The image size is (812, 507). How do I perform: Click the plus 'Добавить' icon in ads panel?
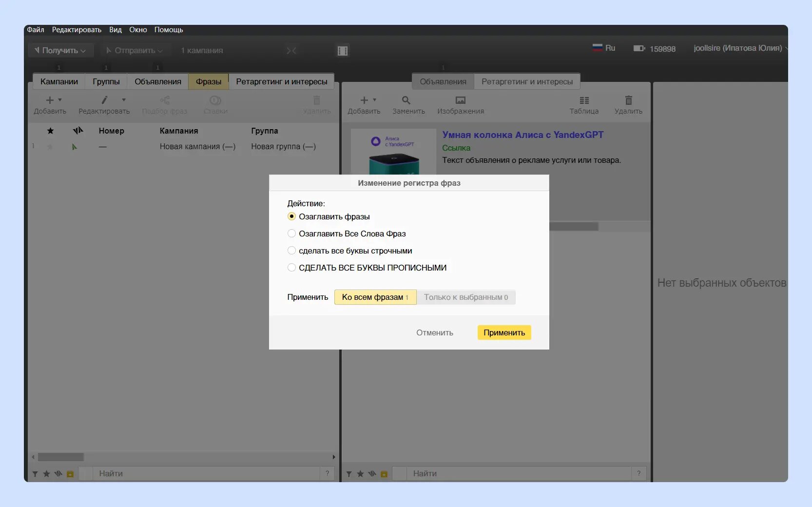pyautogui.click(x=364, y=100)
